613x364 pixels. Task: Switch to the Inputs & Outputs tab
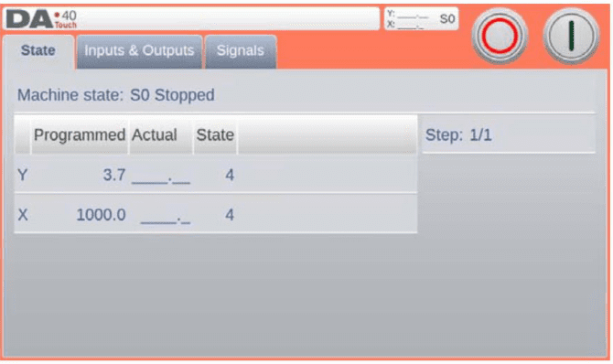coord(139,51)
